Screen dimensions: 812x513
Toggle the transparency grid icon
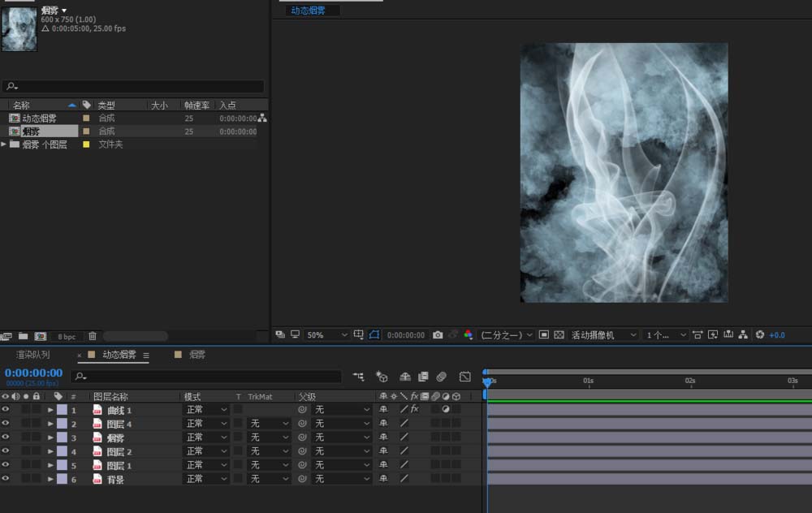[558, 334]
